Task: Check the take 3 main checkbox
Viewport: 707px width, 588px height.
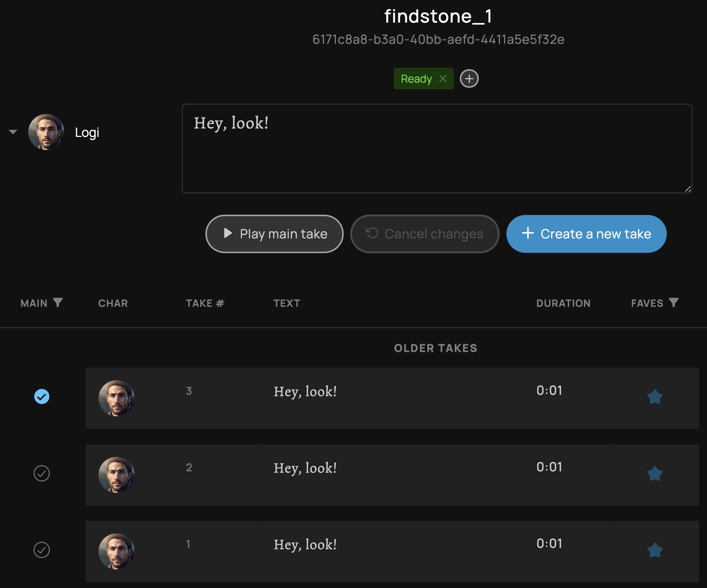Action: pyautogui.click(x=42, y=396)
